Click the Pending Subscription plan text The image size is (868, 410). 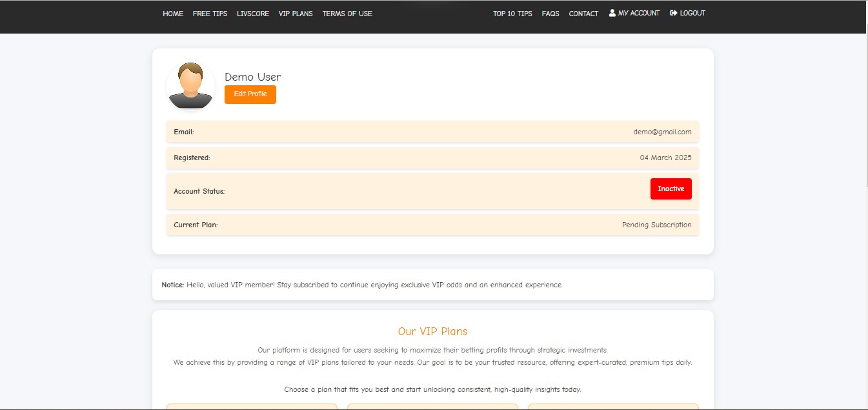(x=656, y=225)
